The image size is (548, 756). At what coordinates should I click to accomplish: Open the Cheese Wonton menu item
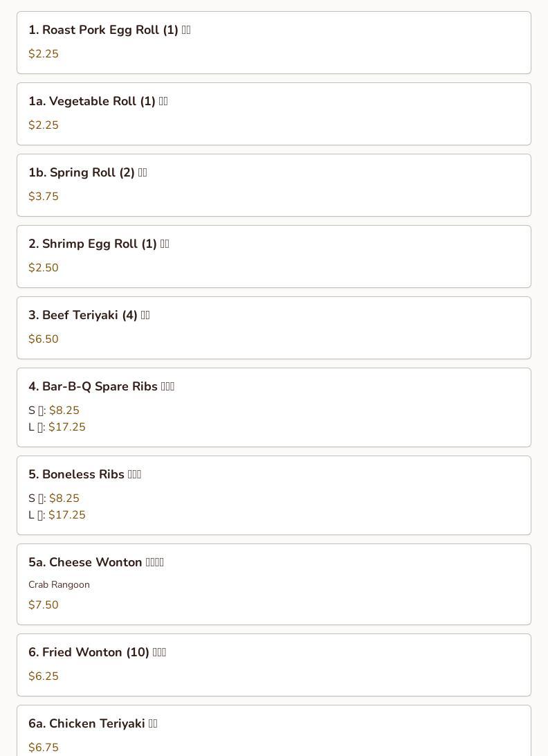(x=95, y=563)
